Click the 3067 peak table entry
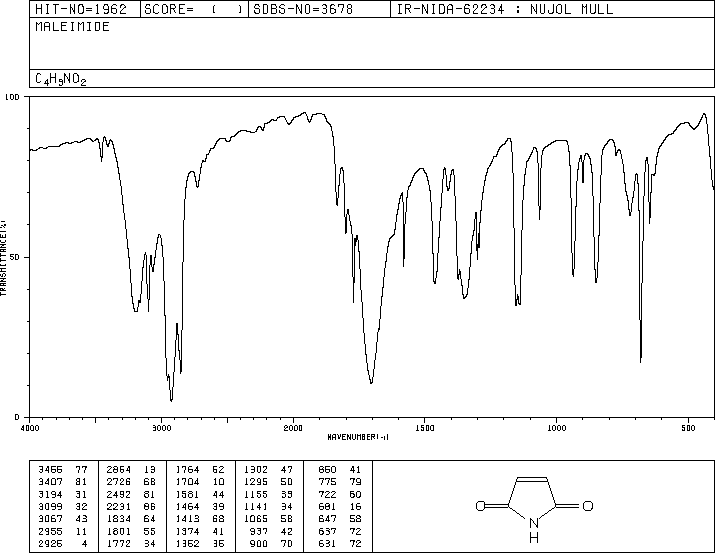 coord(62,519)
